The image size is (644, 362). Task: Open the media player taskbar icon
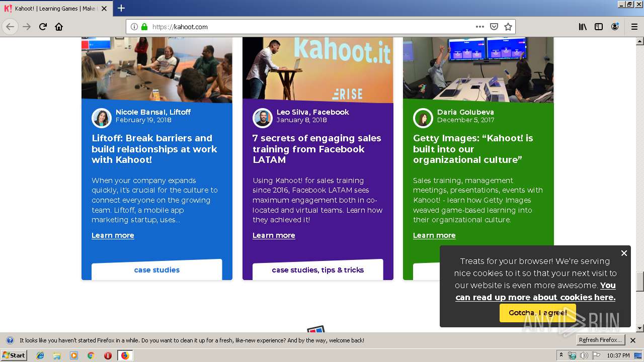(74, 355)
